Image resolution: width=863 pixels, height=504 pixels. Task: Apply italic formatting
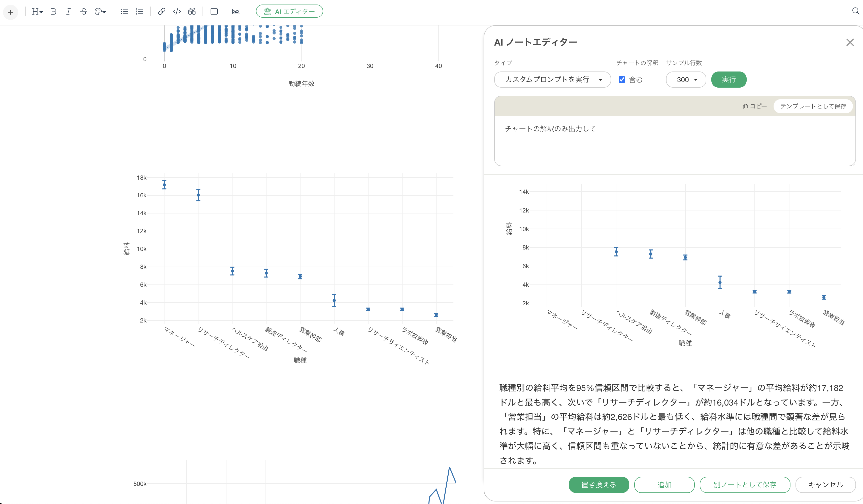point(69,12)
